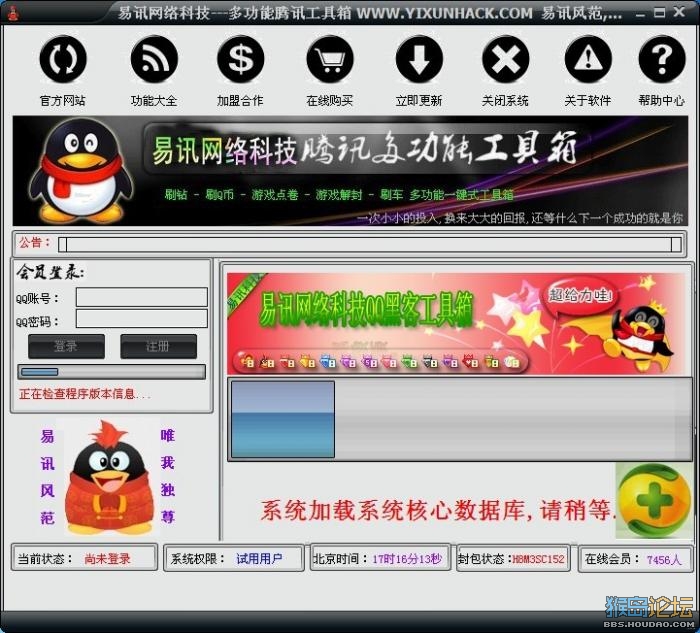Click the penguin mascot in red jacket
Screen dimensions: 700x633
pyautogui.click(x=110, y=477)
